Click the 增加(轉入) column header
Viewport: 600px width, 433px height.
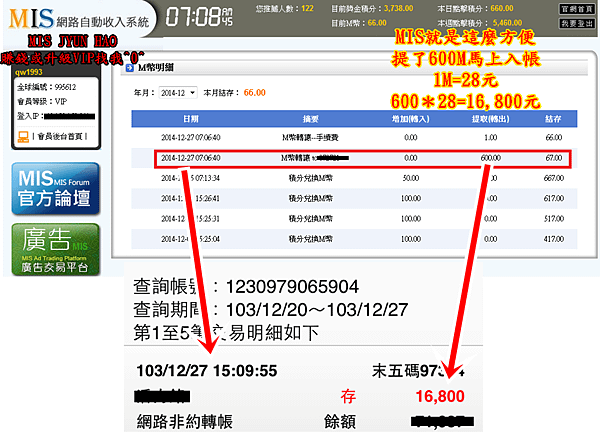point(411,119)
